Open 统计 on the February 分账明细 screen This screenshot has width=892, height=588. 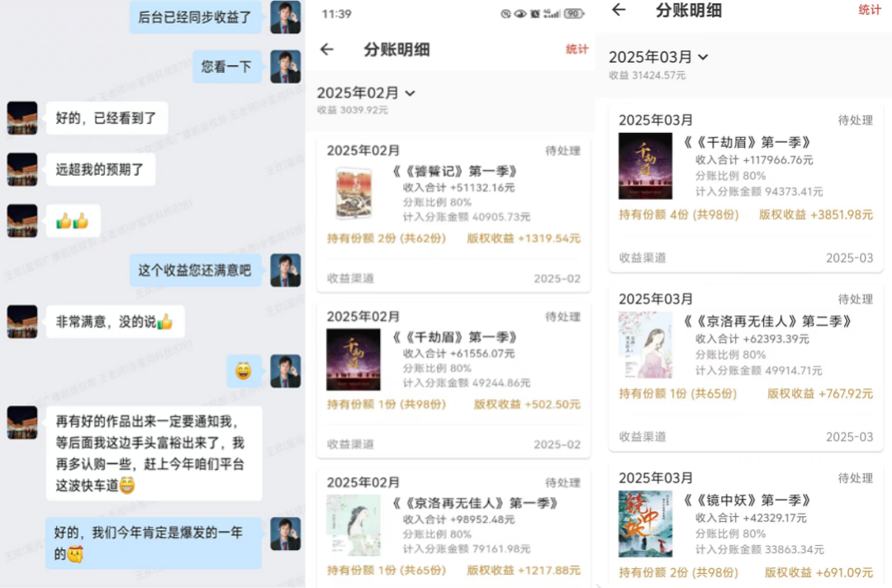(x=576, y=50)
